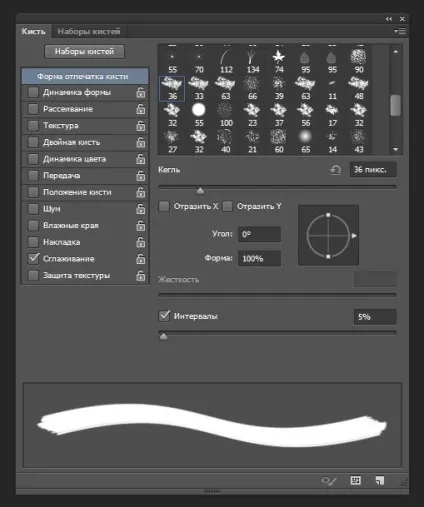Click the Кегль size slider handle
Image resolution: width=424 pixels, height=507 pixels.
200,191
